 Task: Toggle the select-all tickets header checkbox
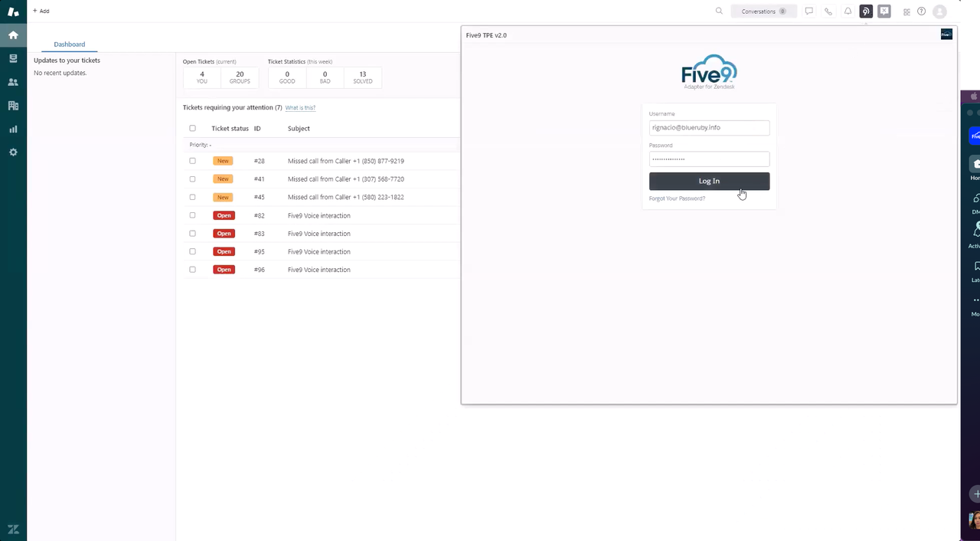click(192, 129)
